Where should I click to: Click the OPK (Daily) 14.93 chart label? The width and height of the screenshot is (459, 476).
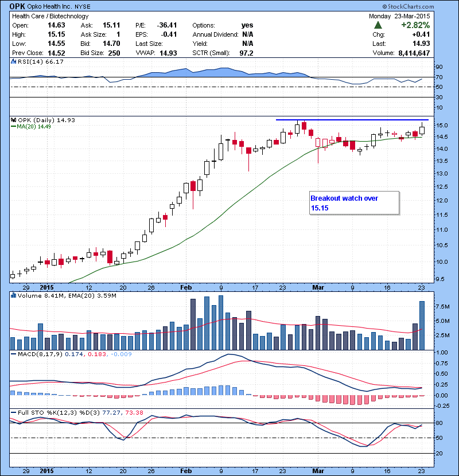46,120
